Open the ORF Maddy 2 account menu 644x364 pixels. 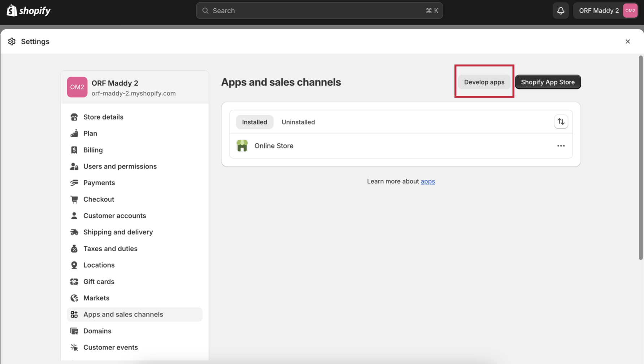[x=606, y=10]
